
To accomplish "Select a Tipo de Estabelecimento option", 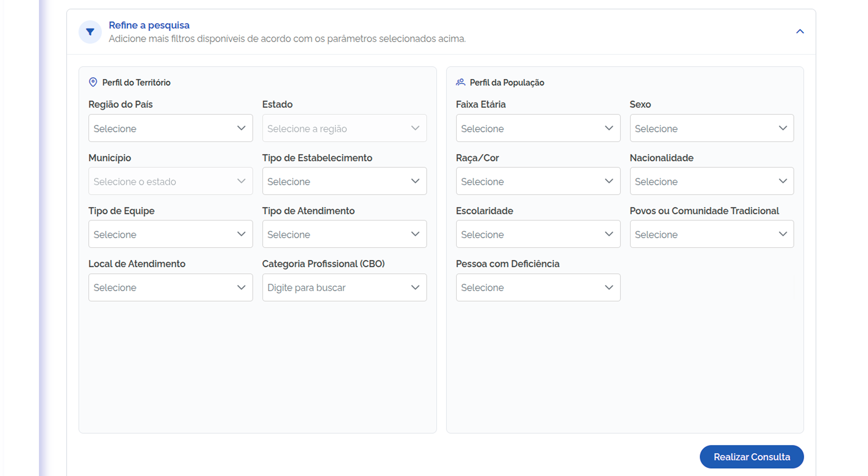I will (x=344, y=181).
